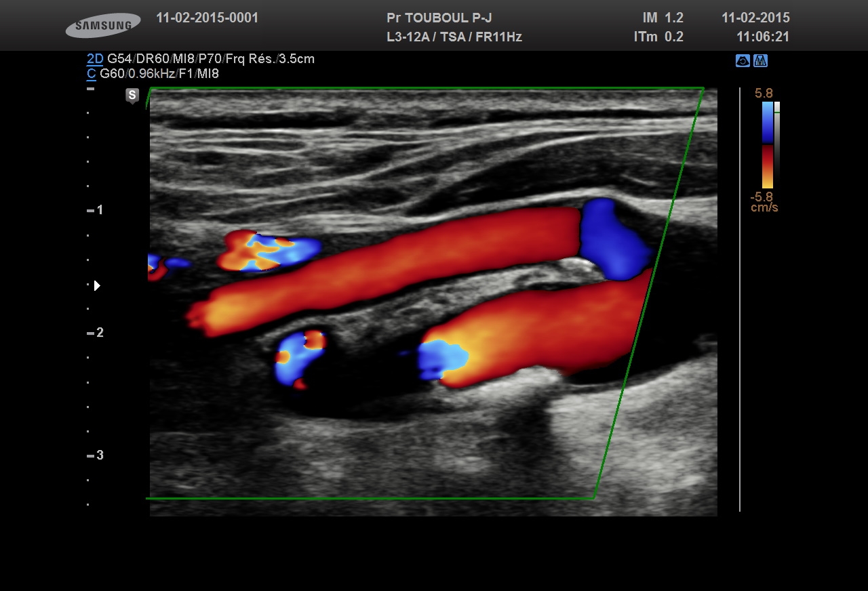Click the exam time 11:06:21
Image resolution: width=868 pixels, height=591 pixels.
763,37
